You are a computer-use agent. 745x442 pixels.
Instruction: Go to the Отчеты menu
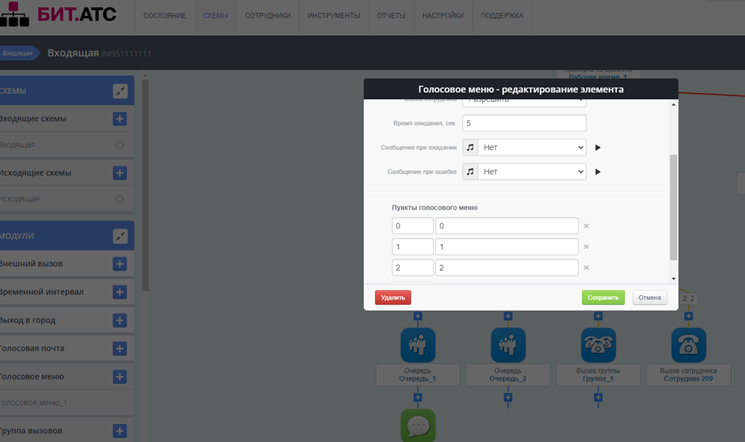point(391,16)
